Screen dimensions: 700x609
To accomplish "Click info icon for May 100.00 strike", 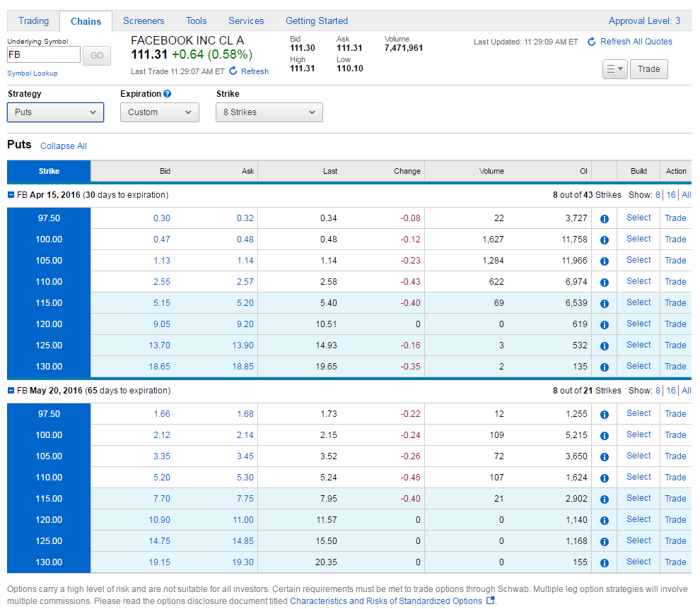I will (x=604, y=436).
